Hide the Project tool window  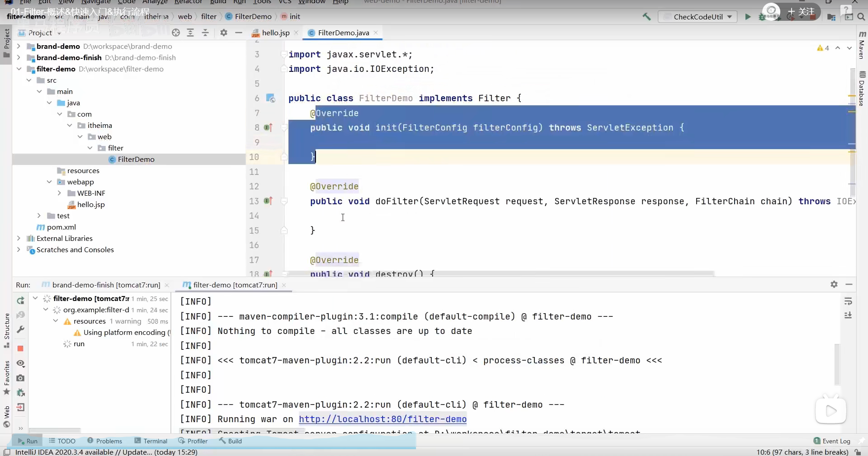[x=239, y=33]
